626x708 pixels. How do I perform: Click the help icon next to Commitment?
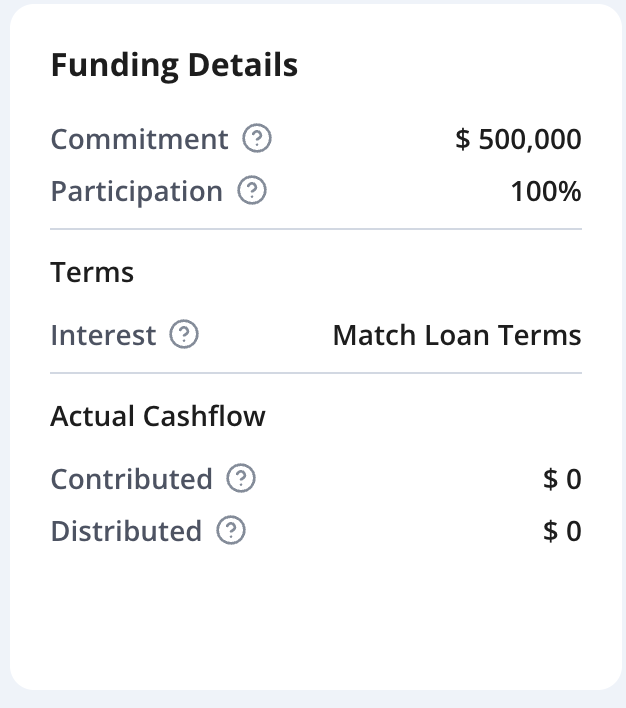pyautogui.click(x=257, y=139)
